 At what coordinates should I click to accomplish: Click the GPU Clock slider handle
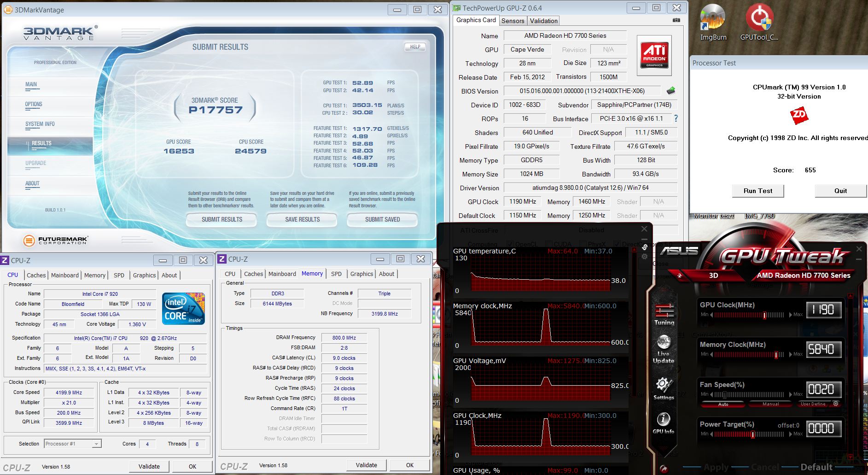pyautogui.click(x=764, y=315)
